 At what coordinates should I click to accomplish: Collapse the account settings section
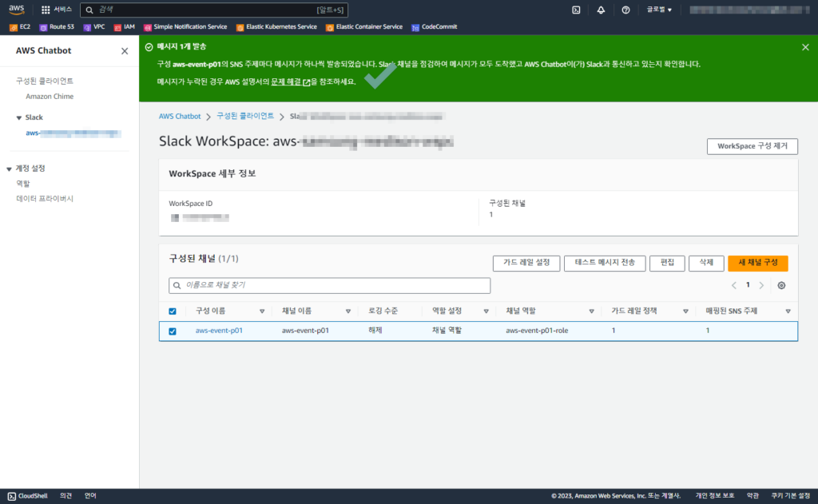tap(9, 169)
